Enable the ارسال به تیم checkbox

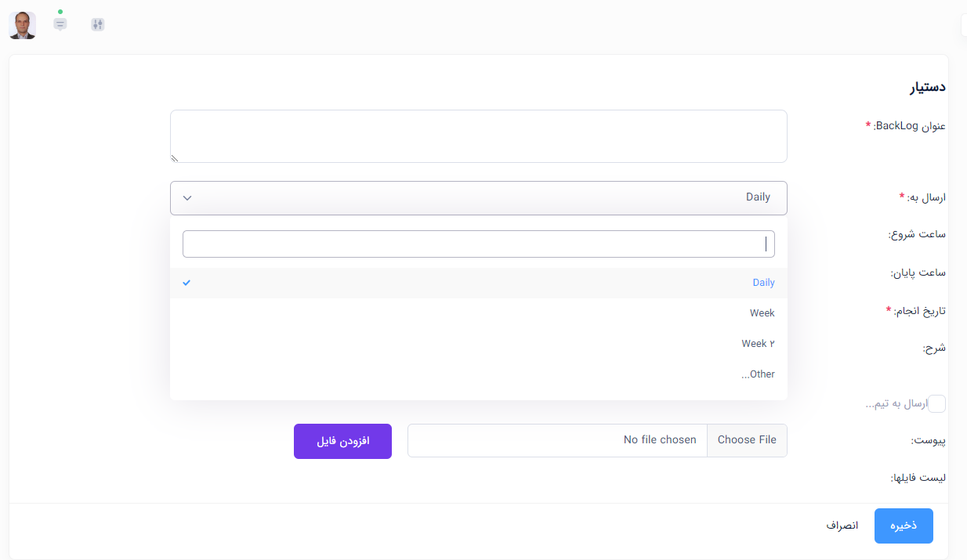tap(936, 404)
